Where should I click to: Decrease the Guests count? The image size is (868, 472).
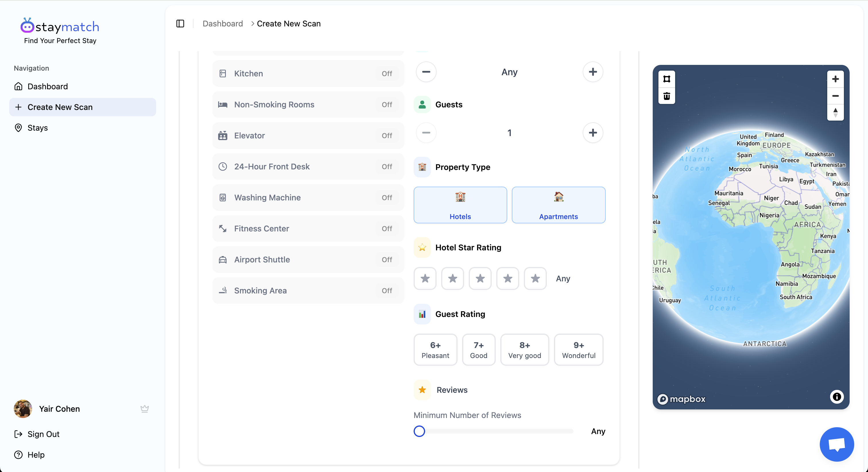click(x=426, y=132)
